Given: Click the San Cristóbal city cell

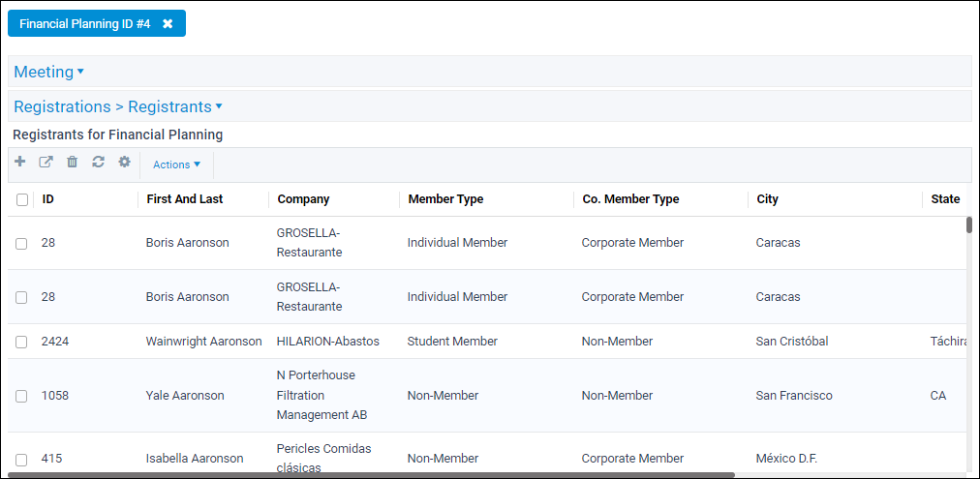Looking at the screenshot, I should coord(791,342).
